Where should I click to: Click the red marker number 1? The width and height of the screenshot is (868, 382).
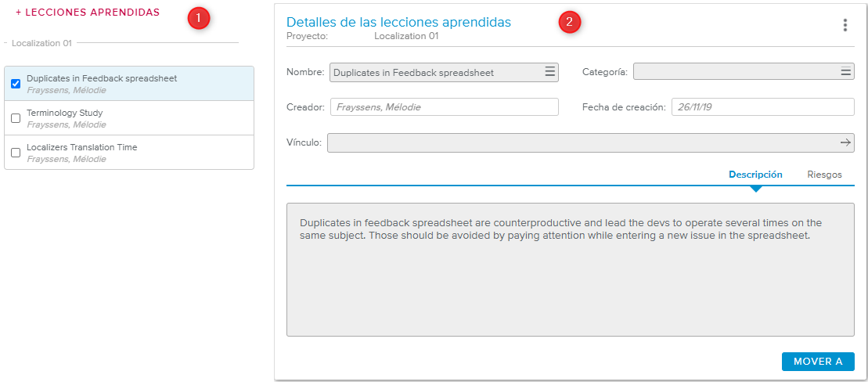[199, 19]
